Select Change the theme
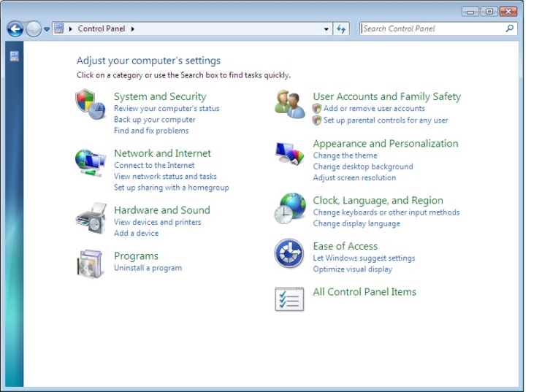 tap(345, 155)
